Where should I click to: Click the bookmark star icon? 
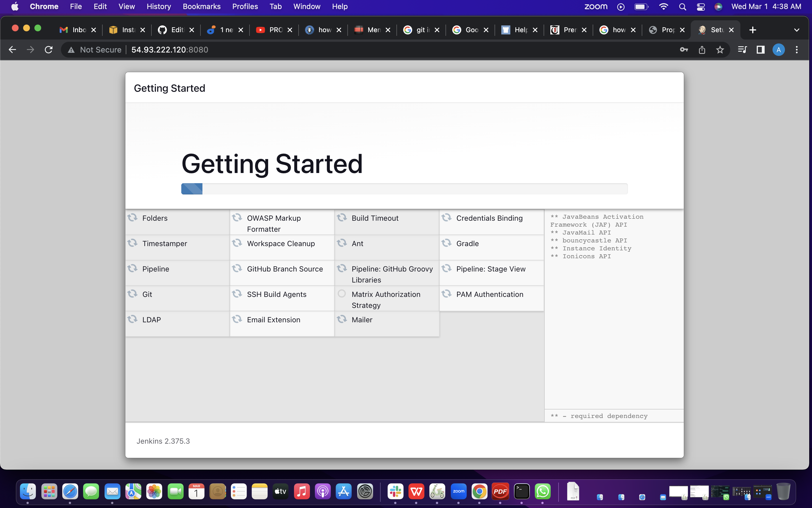[x=720, y=50]
